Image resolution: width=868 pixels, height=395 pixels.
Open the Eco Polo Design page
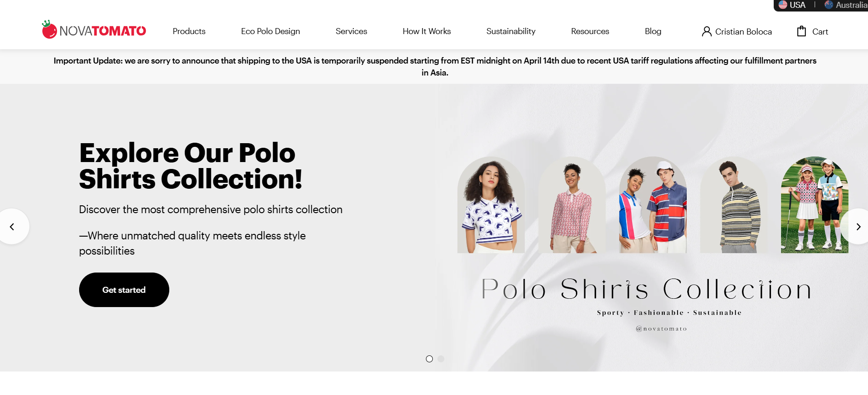pos(270,31)
